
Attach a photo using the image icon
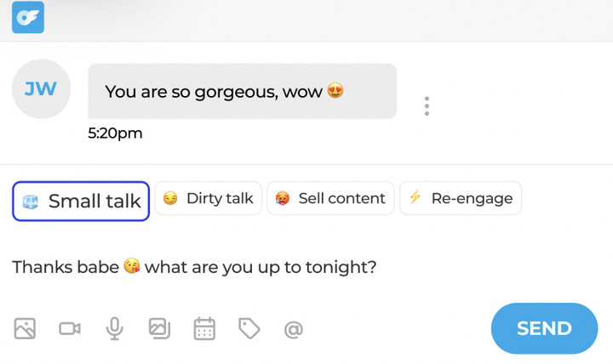click(25, 328)
